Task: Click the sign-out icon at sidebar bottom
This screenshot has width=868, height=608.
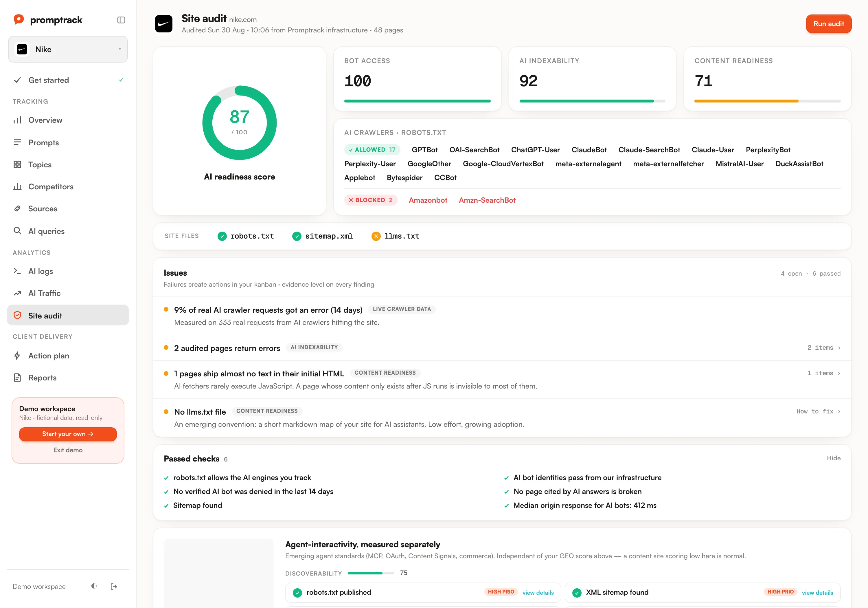Action: (114, 587)
